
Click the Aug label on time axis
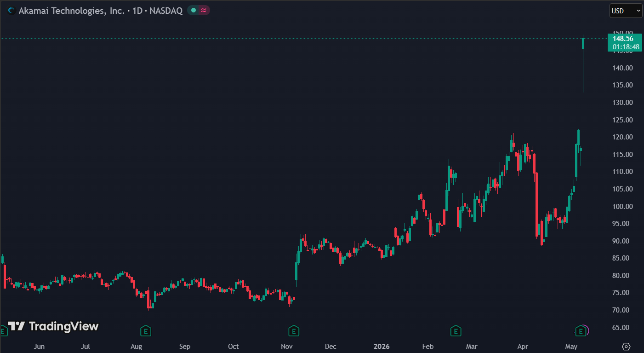click(x=136, y=346)
